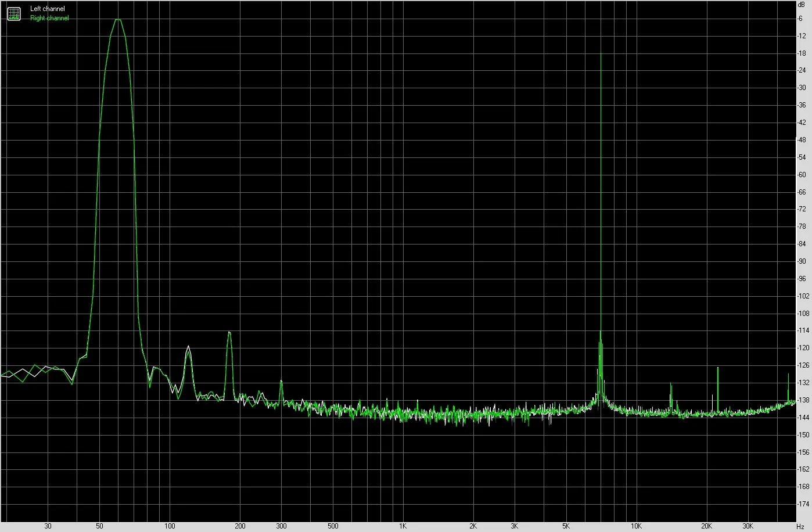Viewport: 812px width, 532px height.
Task: Click the "10K" frequency axis label
Action: coord(637,526)
